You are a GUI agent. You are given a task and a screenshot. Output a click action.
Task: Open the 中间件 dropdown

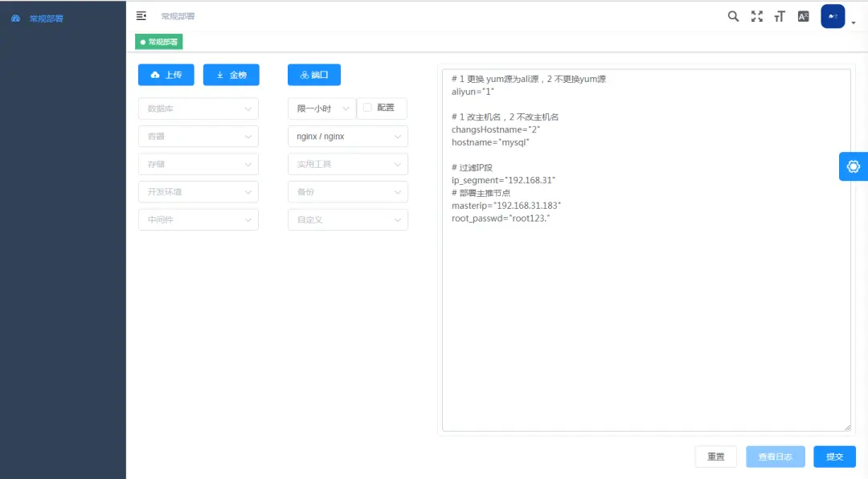click(199, 219)
